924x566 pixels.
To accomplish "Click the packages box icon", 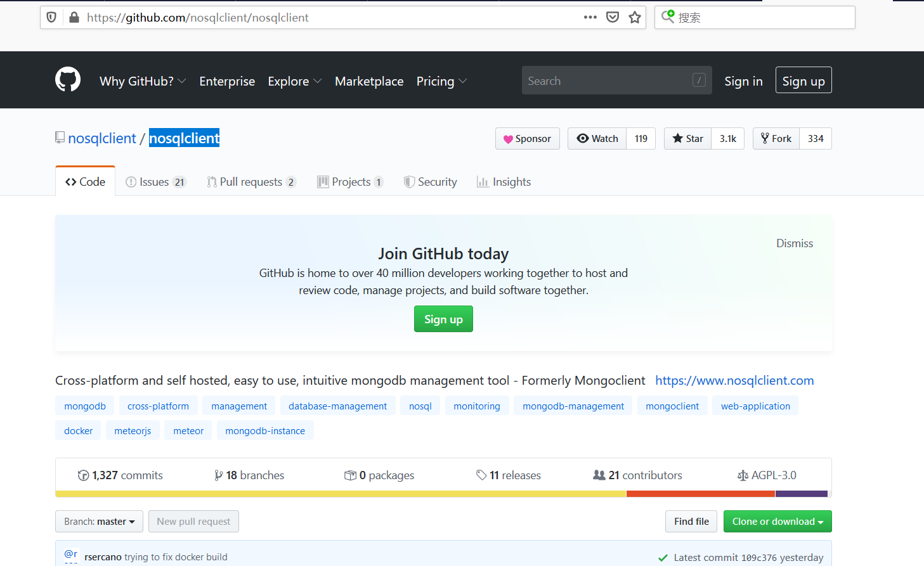I will click(350, 475).
